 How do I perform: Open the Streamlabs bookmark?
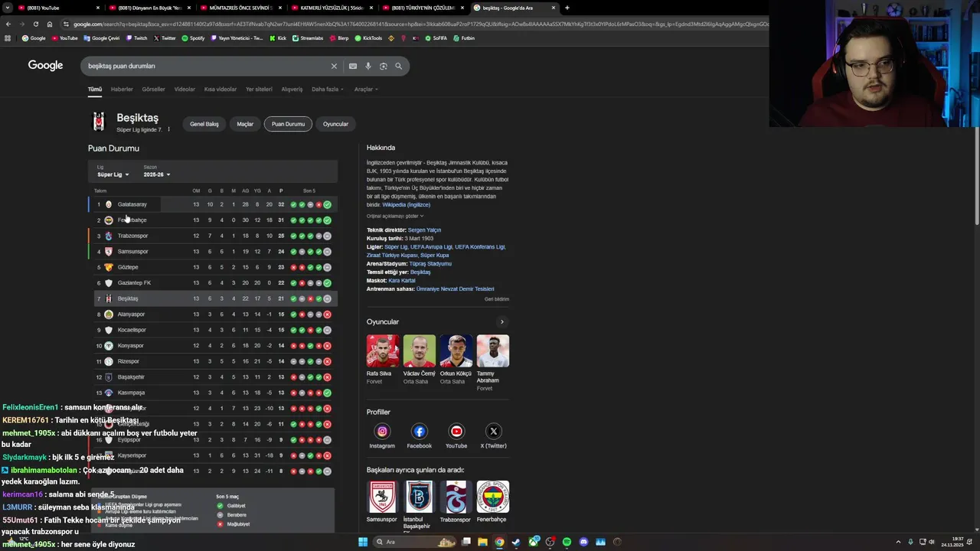308,37
